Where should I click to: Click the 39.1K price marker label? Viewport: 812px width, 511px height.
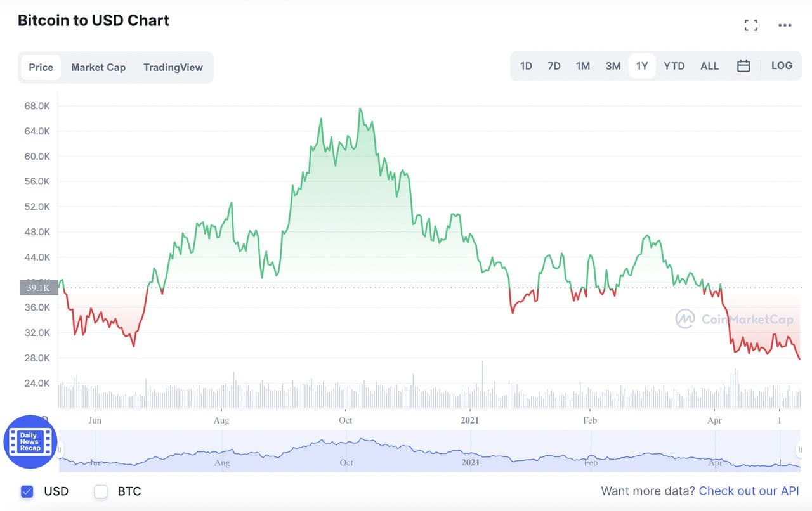pos(39,288)
